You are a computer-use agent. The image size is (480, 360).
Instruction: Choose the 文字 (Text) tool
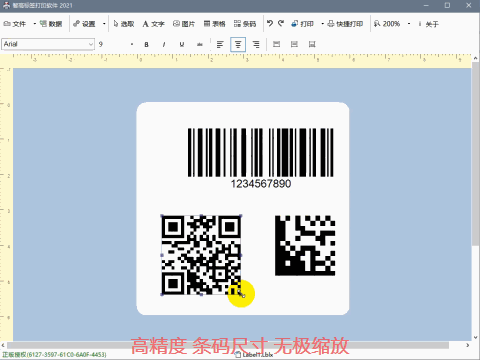[x=154, y=24]
